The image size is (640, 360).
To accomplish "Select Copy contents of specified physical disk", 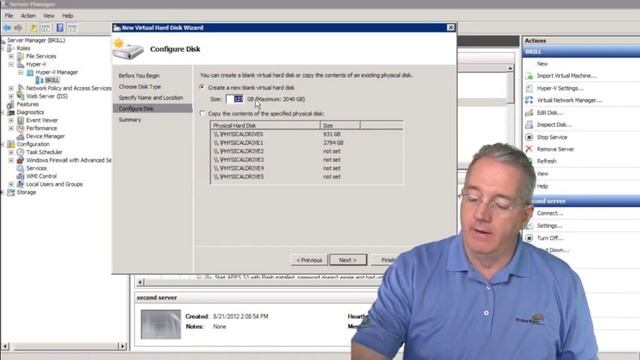I will coord(202,113).
